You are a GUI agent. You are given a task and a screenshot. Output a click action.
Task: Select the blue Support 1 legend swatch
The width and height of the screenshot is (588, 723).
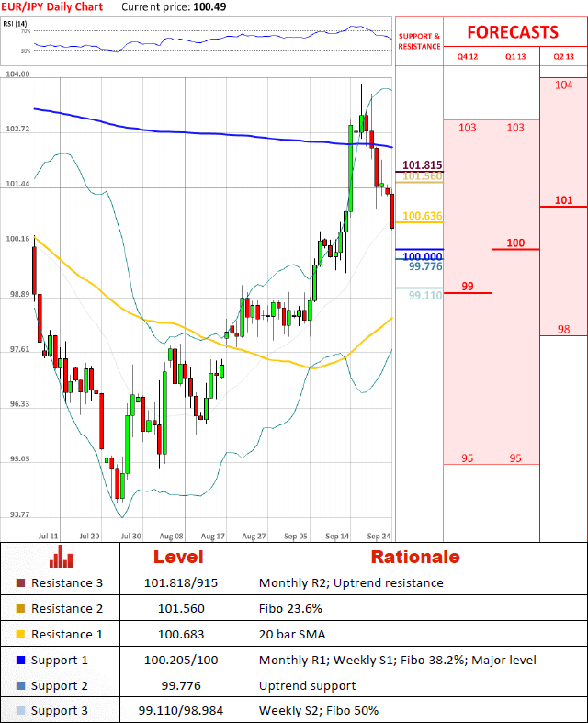pos(21,660)
